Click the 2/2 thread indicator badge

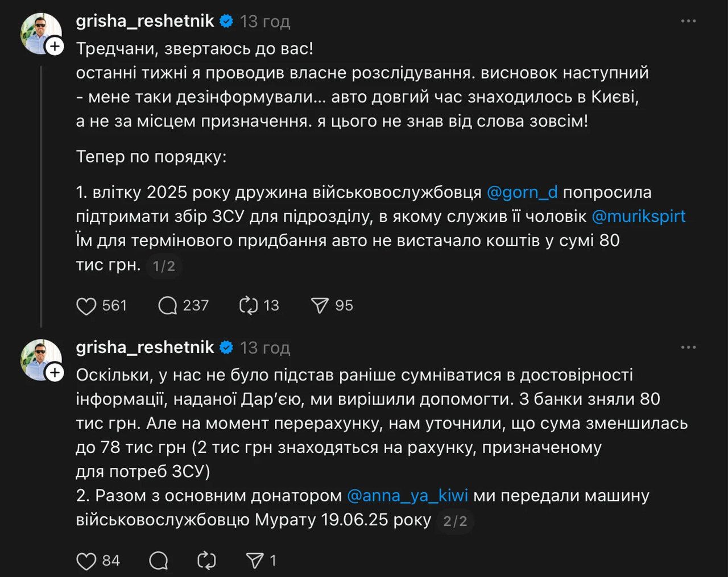[455, 521]
